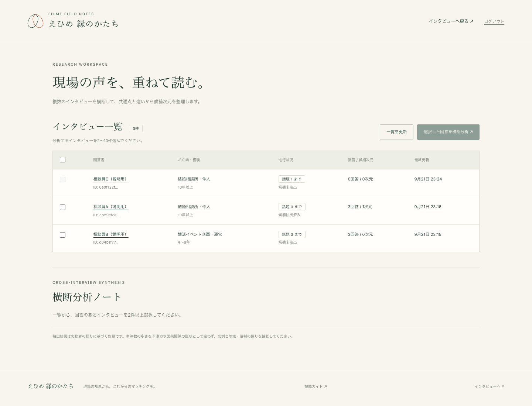Click the 一覧を更新 button
The height and width of the screenshot is (406, 532).
click(396, 132)
